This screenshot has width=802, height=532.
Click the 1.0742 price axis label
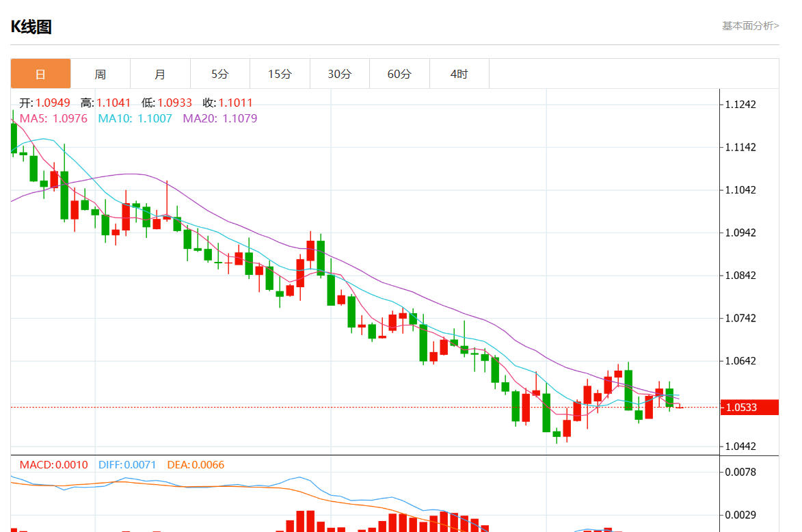click(x=740, y=318)
